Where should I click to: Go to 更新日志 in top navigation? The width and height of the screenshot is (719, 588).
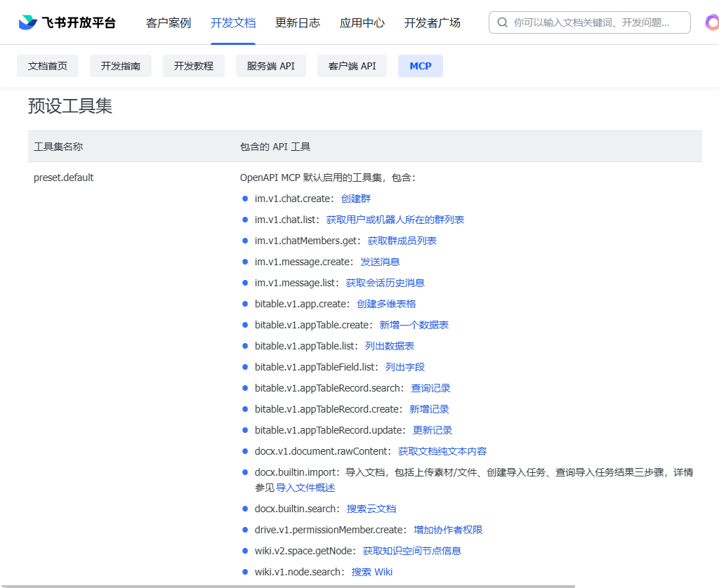click(298, 22)
